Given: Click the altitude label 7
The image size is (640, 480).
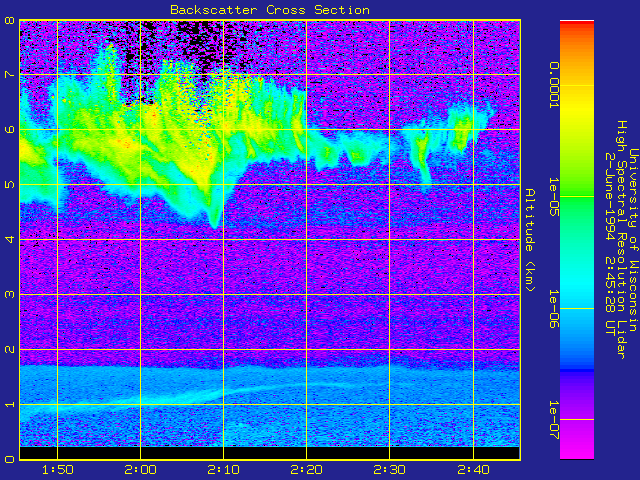Looking at the screenshot, I should 9,75.
